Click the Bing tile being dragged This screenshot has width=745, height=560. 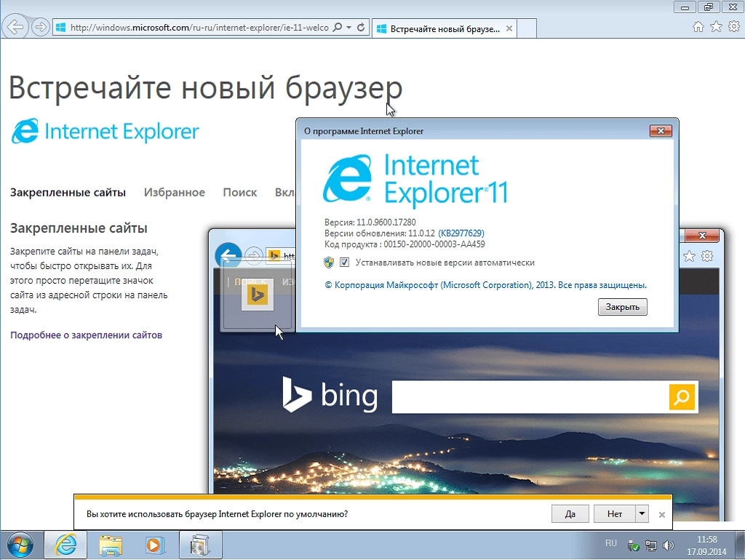(x=258, y=295)
